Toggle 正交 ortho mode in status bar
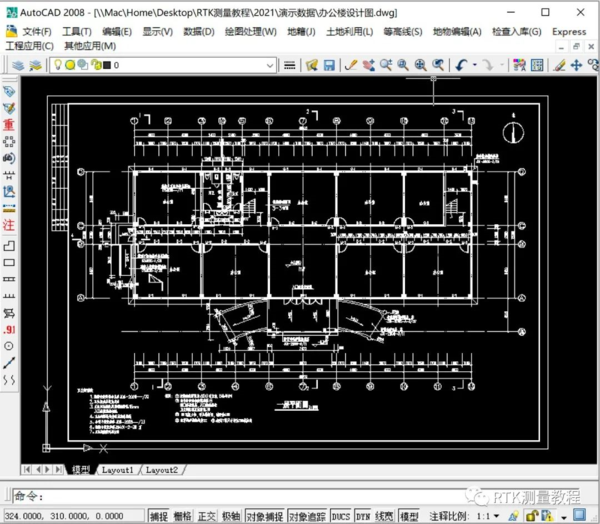 coord(207,516)
